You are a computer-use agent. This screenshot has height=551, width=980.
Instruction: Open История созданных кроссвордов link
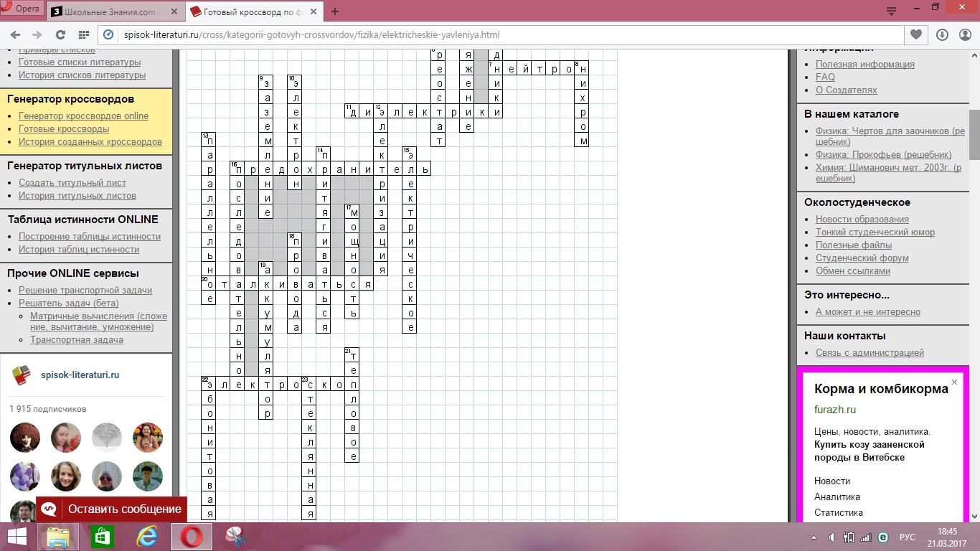pyautogui.click(x=90, y=142)
